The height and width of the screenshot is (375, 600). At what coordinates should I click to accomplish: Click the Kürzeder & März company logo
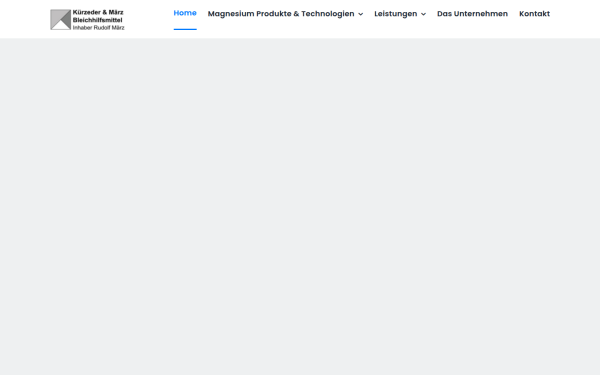87,20
